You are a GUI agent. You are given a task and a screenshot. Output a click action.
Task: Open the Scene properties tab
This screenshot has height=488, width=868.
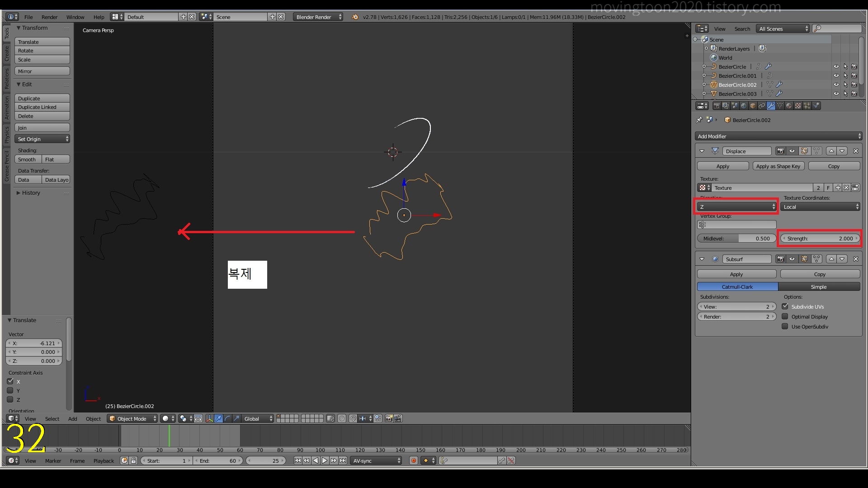(735, 106)
